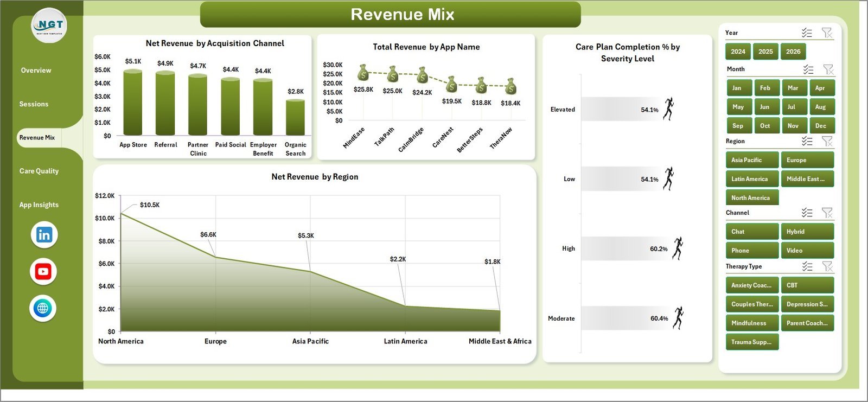This screenshot has width=868, height=402.
Task: Filter channel by Video
Action: pyautogui.click(x=807, y=251)
